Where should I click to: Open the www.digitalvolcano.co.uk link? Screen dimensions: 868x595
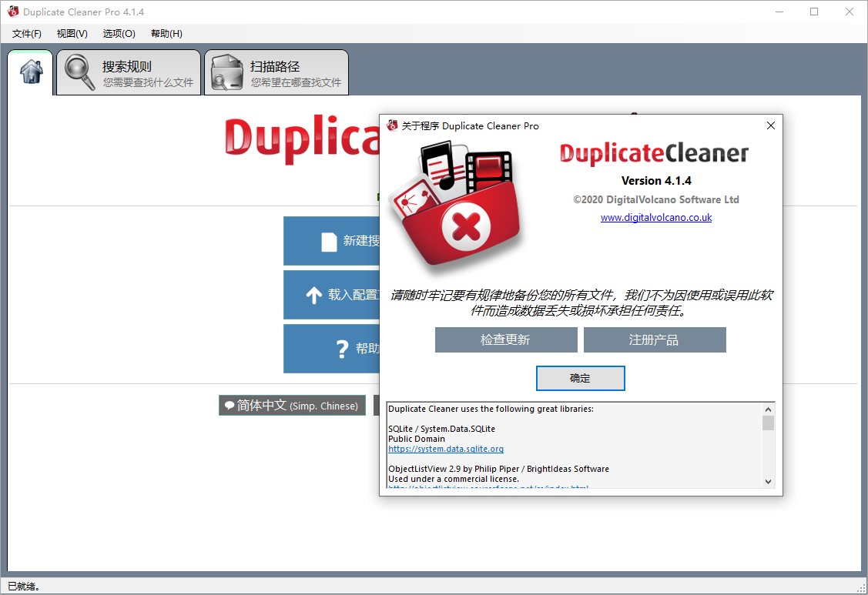(x=655, y=217)
